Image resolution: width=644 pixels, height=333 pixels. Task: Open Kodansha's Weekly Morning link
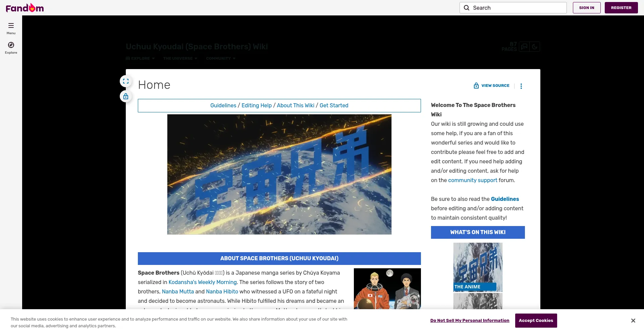point(203,282)
